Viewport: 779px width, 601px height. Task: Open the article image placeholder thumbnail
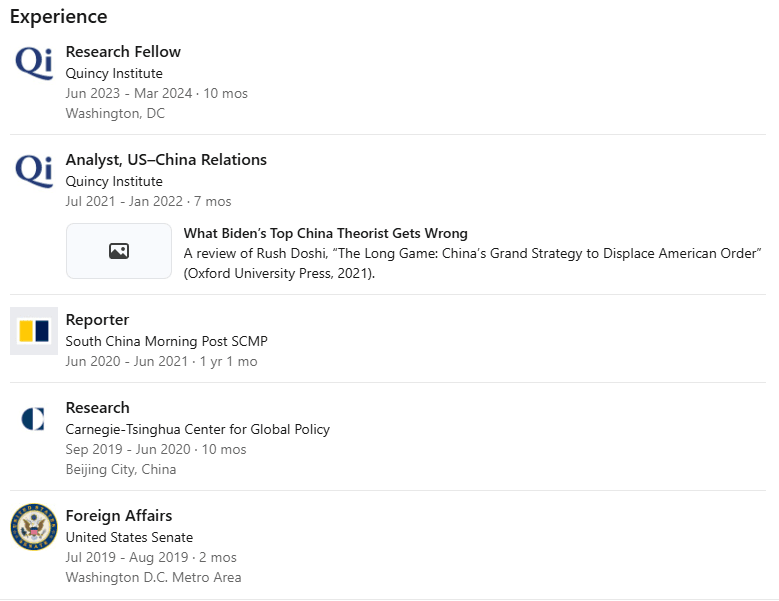pos(119,251)
